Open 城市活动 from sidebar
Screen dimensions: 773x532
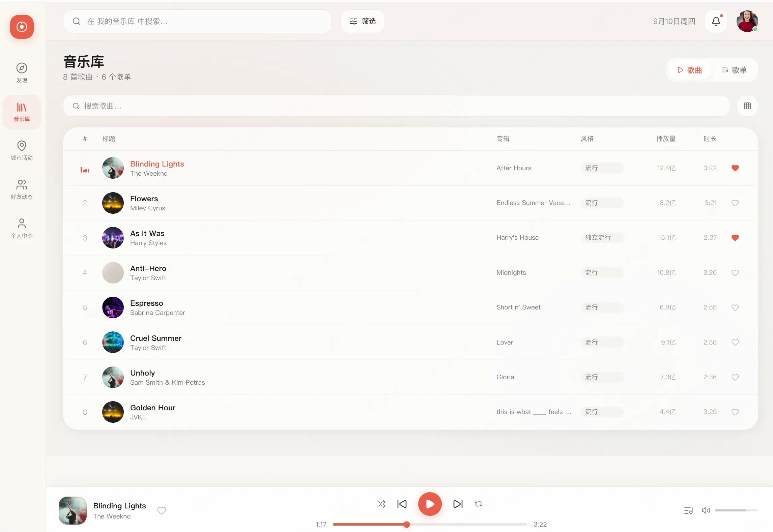22,151
